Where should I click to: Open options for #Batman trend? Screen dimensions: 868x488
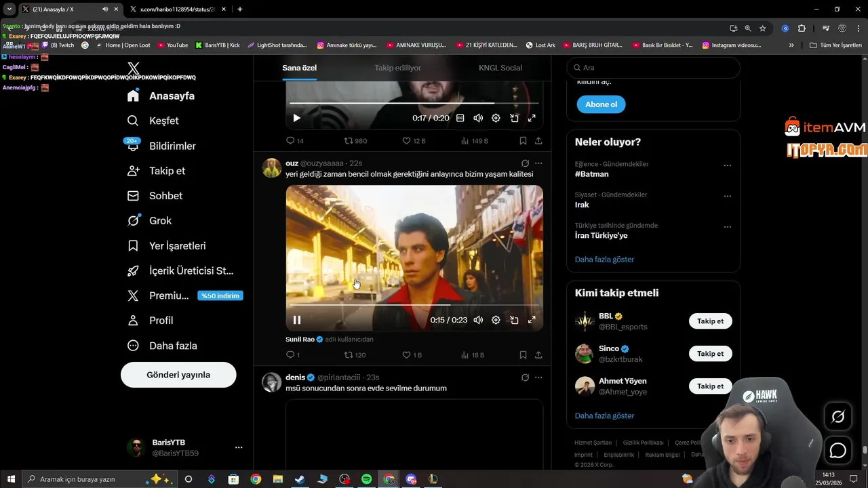tap(727, 165)
